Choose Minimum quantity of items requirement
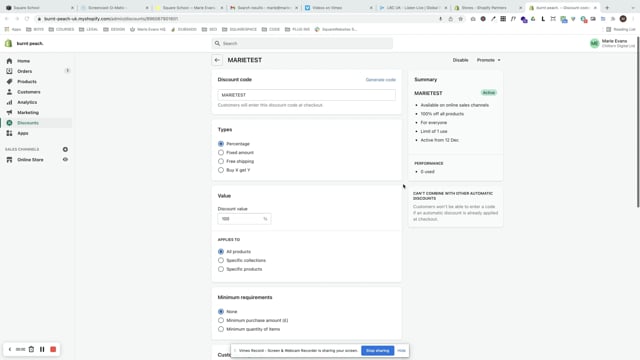The width and height of the screenshot is (640, 360). [x=221, y=329]
